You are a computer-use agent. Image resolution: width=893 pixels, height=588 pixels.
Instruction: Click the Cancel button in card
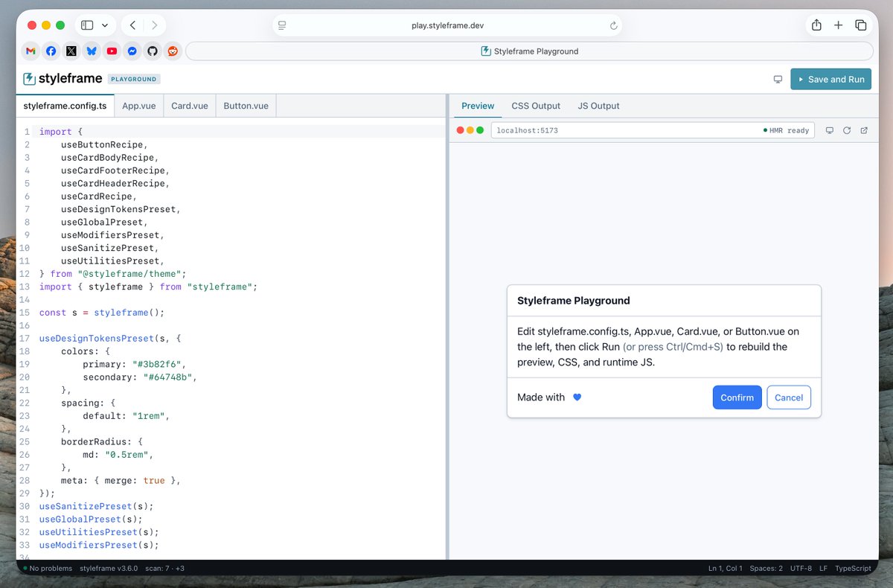(x=789, y=397)
